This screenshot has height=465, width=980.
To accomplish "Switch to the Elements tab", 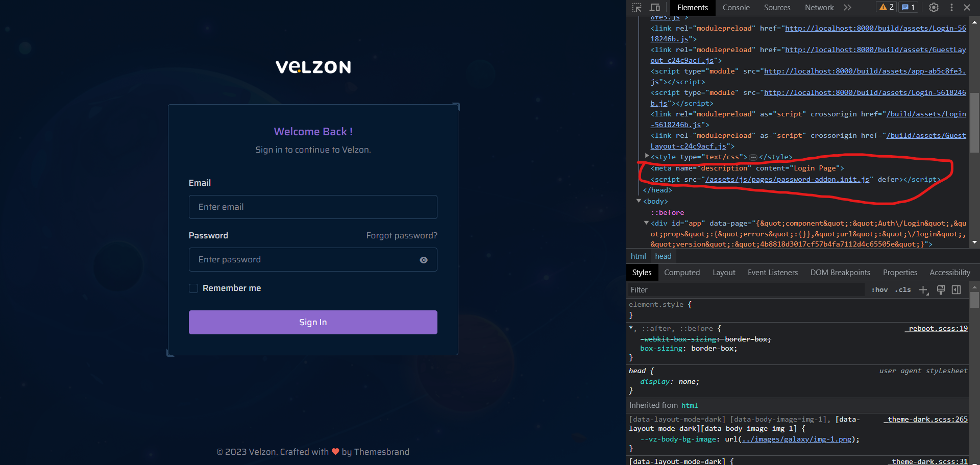I will [692, 8].
